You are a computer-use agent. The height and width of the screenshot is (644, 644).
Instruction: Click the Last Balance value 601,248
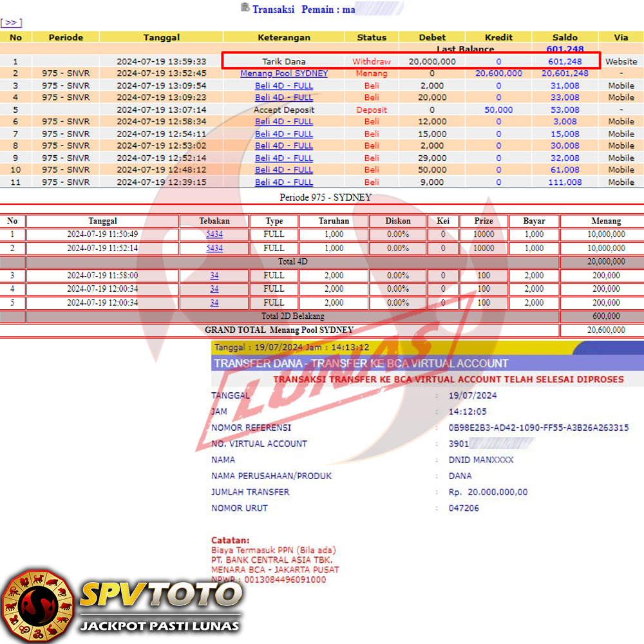(x=565, y=49)
